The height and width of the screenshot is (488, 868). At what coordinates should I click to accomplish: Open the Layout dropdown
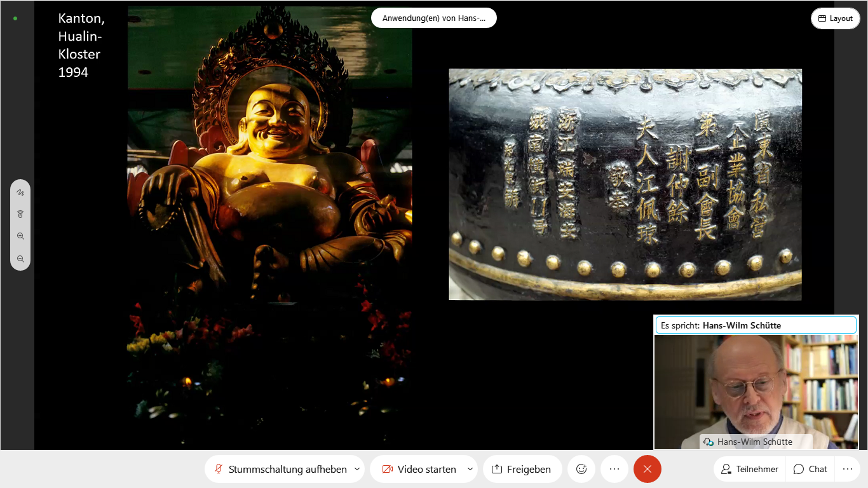point(835,18)
